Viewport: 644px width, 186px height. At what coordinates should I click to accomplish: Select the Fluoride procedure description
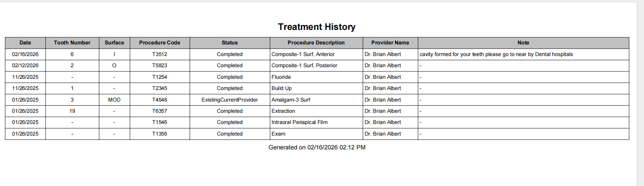pos(281,77)
